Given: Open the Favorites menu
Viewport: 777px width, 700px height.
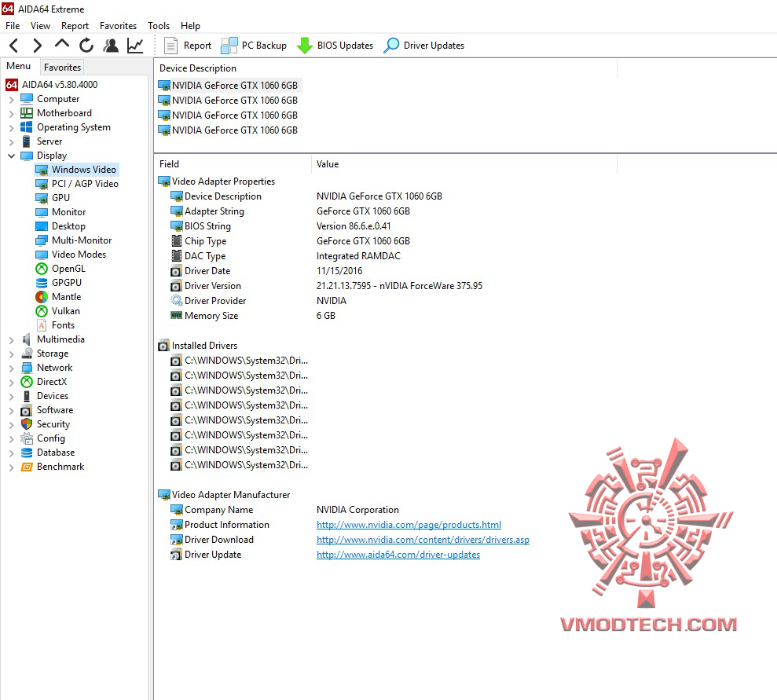Looking at the screenshot, I should pyautogui.click(x=118, y=26).
